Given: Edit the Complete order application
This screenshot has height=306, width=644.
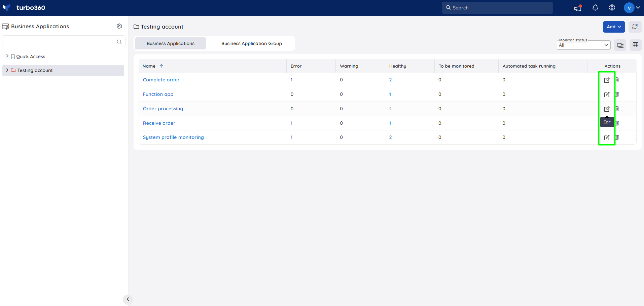Looking at the screenshot, I should pos(607,80).
